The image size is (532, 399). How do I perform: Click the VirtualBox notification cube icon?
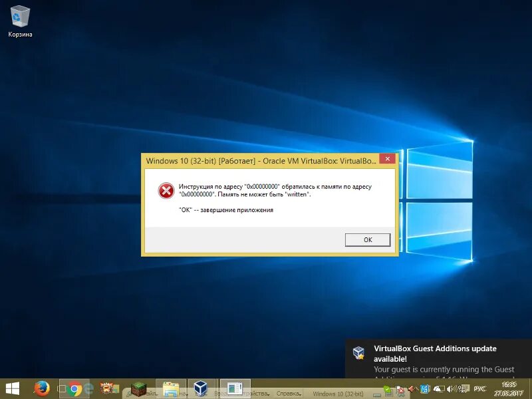click(358, 353)
